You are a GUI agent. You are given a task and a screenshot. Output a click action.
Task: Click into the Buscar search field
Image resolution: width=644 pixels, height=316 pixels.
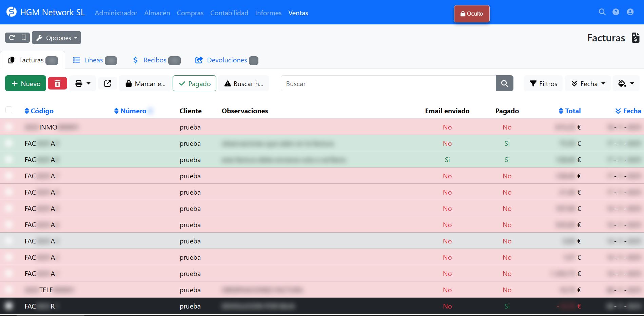pos(388,83)
